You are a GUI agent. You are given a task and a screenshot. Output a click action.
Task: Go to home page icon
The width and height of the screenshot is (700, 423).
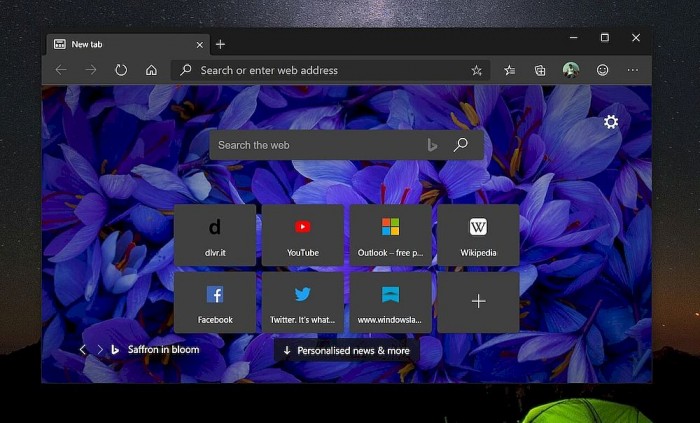click(151, 70)
